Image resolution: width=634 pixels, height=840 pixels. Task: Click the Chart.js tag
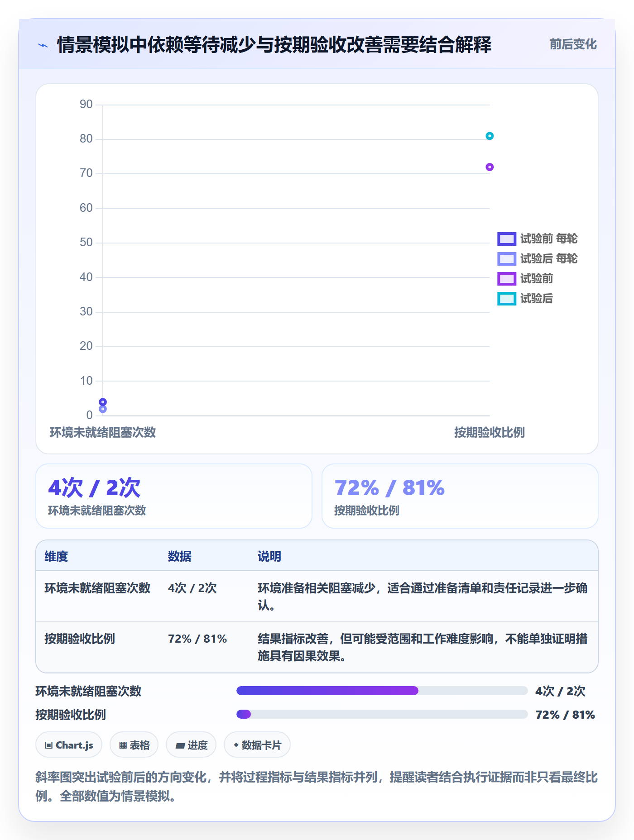pyautogui.click(x=69, y=745)
